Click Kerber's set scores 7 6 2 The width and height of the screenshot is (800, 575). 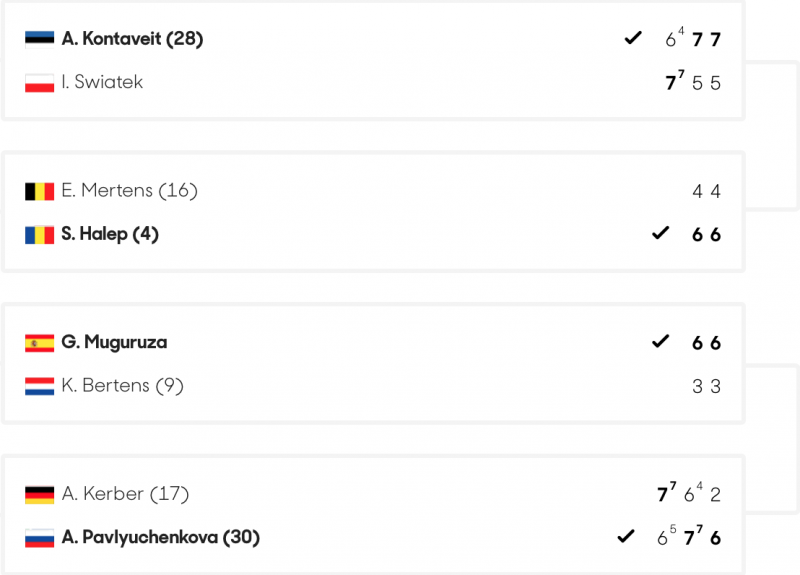point(689,494)
